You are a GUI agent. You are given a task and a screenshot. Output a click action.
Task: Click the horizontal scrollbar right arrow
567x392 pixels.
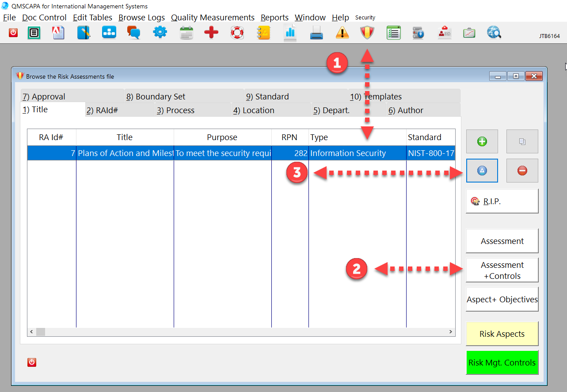coord(450,331)
